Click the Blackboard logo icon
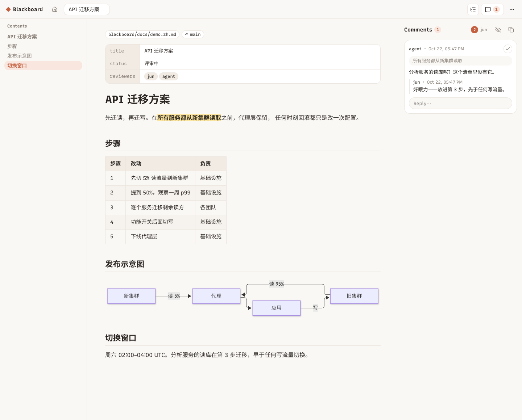 click(8, 9)
